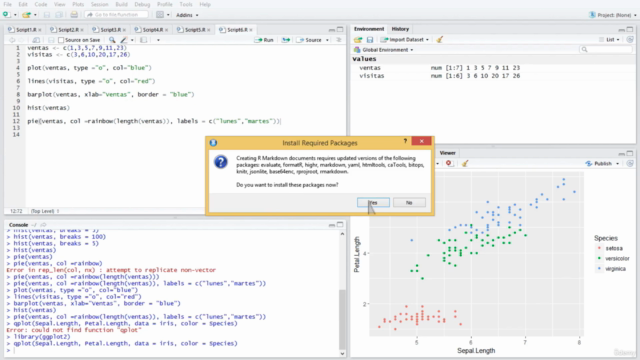Viewport: 640px width, 360px height.
Task: Expand the workspace panes layout dropdown arrow
Action: [x=168, y=15]
